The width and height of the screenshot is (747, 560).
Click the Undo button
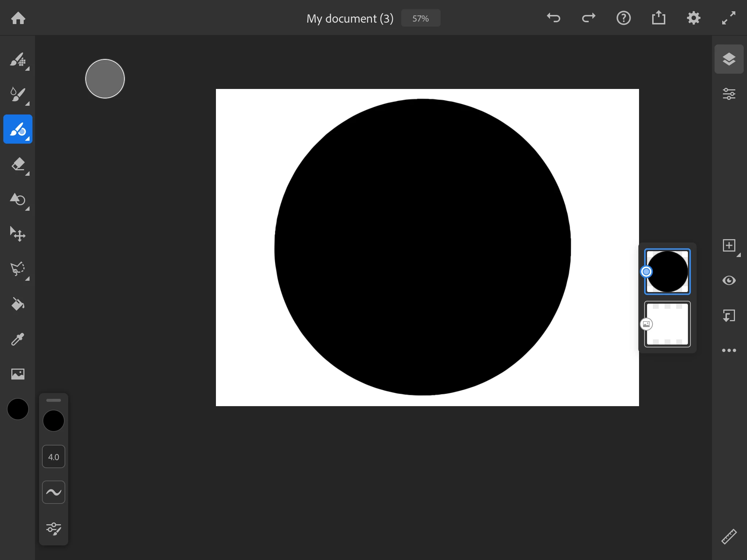pyautogui.click(x=553, y=18)
